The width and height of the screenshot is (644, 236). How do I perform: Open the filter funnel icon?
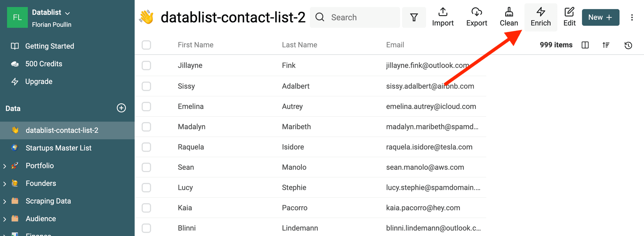(414, 17)
